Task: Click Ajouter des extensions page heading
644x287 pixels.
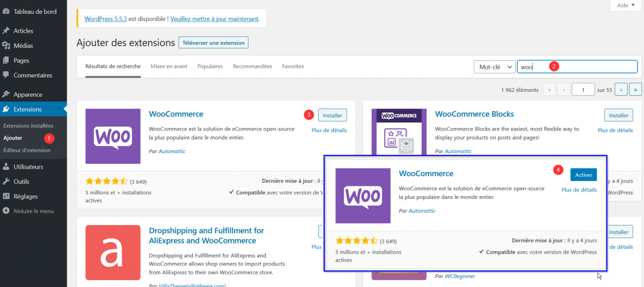Action: pyautogui.click(x=126, y=42)
